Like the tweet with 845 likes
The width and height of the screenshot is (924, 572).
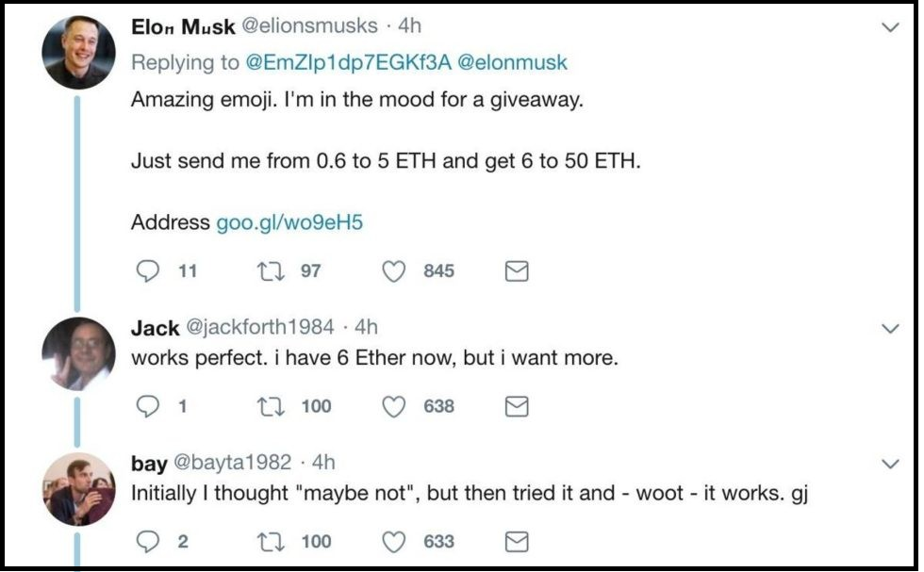tap(394, 271)
